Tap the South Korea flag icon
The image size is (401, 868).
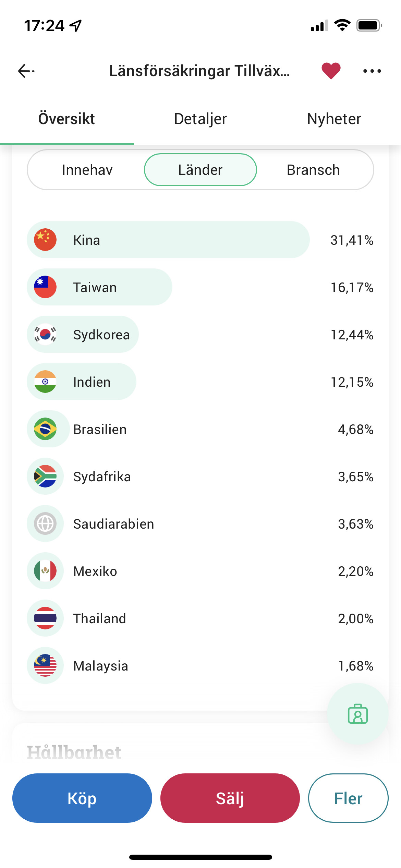coord(45,334)
